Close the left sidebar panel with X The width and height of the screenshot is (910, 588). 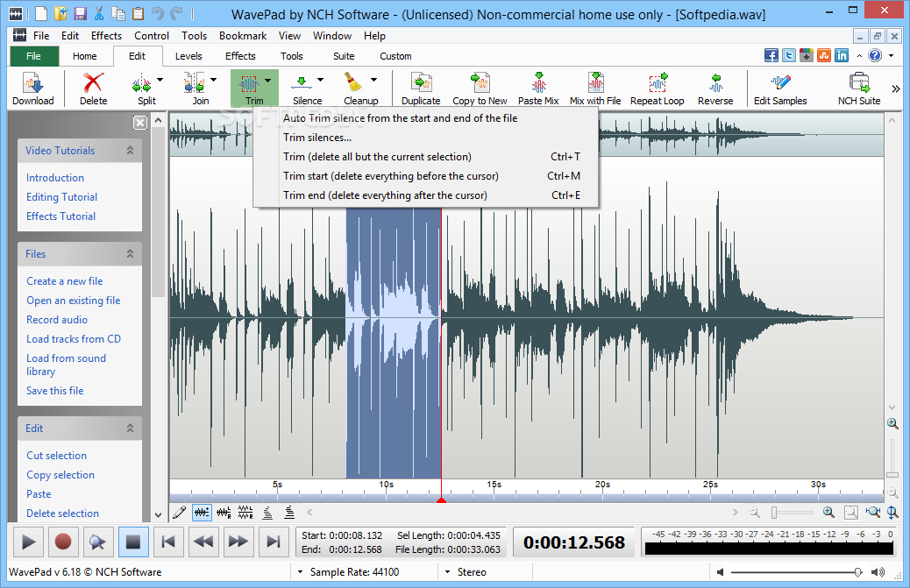coord(140,123)
